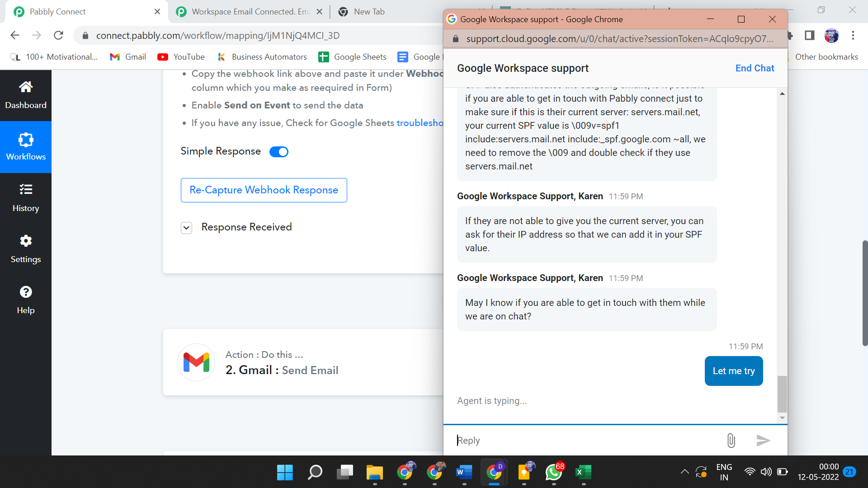Image resolution: width=868 pixels, height=488 pixels.
Task: Open Workflows in the Pabbly sidebar
Action: point(26,147)
